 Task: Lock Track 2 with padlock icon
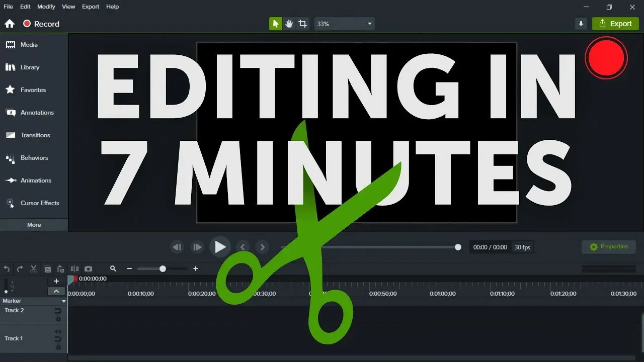(58, 319)
